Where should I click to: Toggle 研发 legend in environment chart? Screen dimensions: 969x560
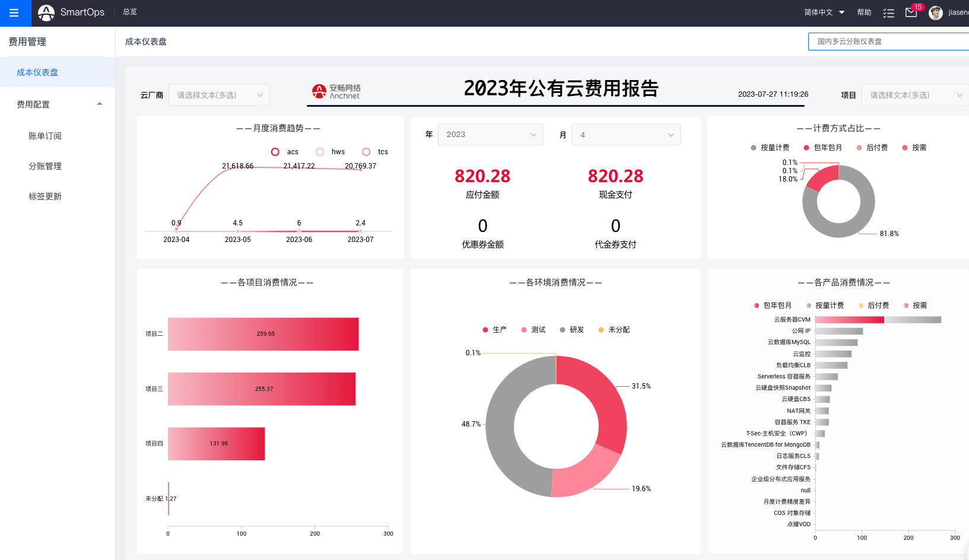click(x=571, y=330)
